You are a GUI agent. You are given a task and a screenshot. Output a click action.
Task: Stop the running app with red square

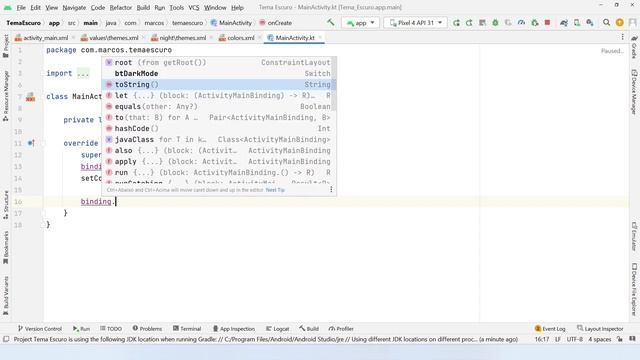547,23
